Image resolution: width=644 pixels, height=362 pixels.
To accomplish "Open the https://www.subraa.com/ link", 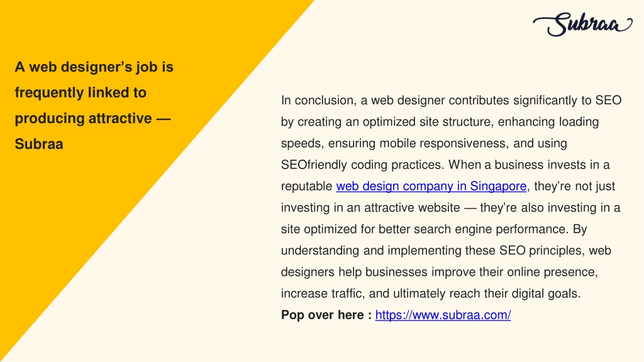I will [443, 315].
